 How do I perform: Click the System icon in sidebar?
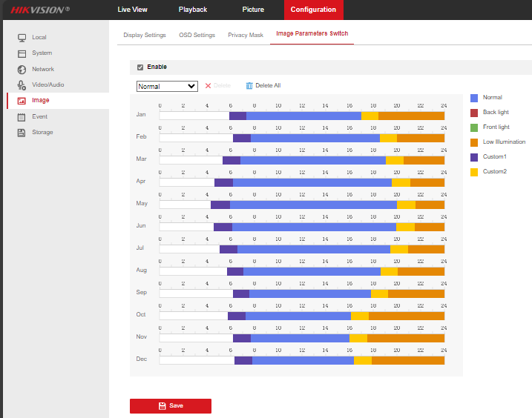pos(22,53)
